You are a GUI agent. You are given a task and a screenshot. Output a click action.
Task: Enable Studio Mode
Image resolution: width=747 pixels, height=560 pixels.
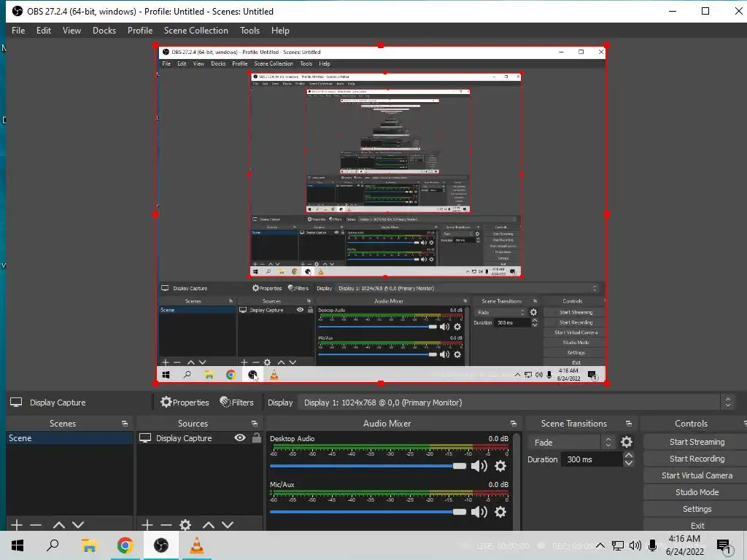click(x=697, y=492)
